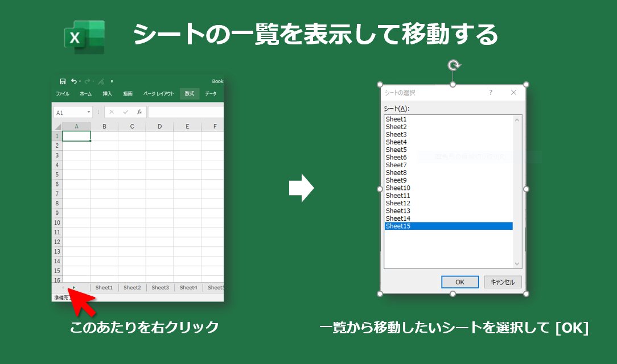
Task: Select column header B
Action: click(x=104, y=126)
